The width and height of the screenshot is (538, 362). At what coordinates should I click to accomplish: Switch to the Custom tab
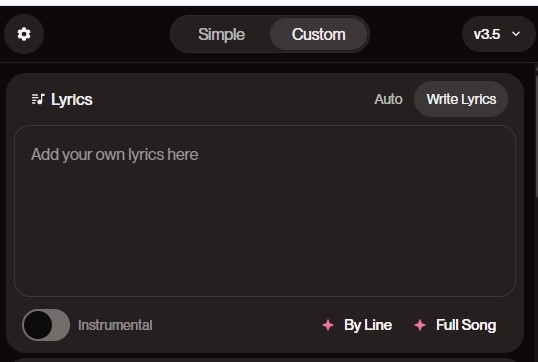[x=319, y=34]
